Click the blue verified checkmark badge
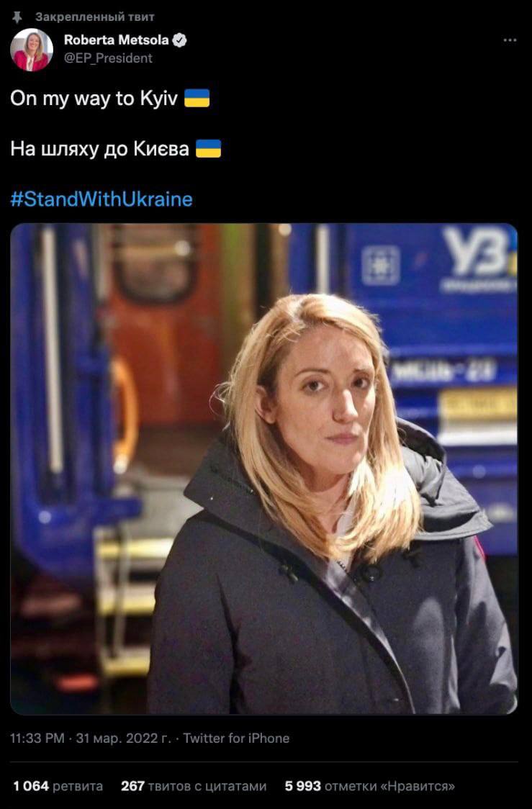This screenshot has height=809, width=532. click(x=179, y=40)
